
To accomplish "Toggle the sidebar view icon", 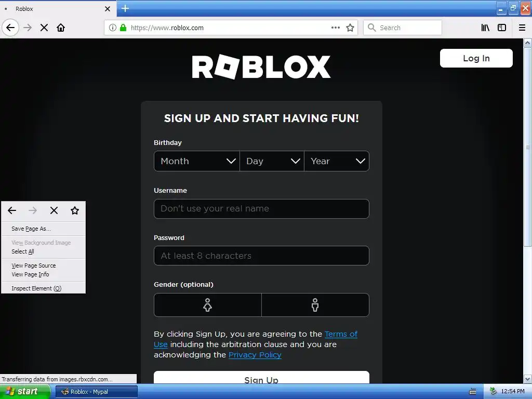I will click(502, 28).
